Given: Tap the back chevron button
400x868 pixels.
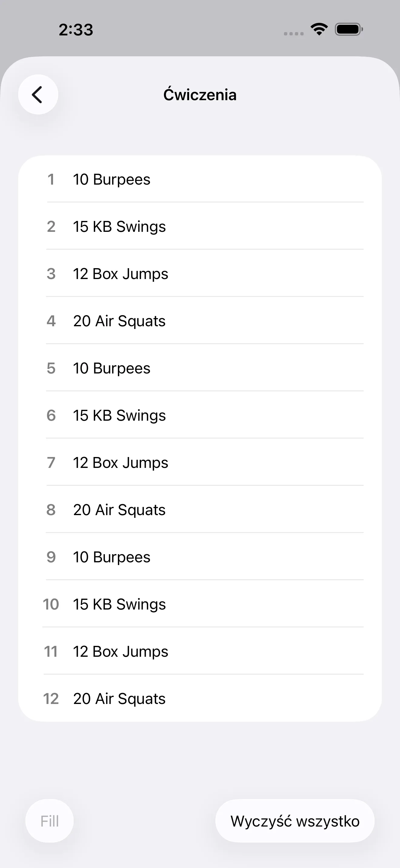Looking at the screenshot, I should [38, 94].
